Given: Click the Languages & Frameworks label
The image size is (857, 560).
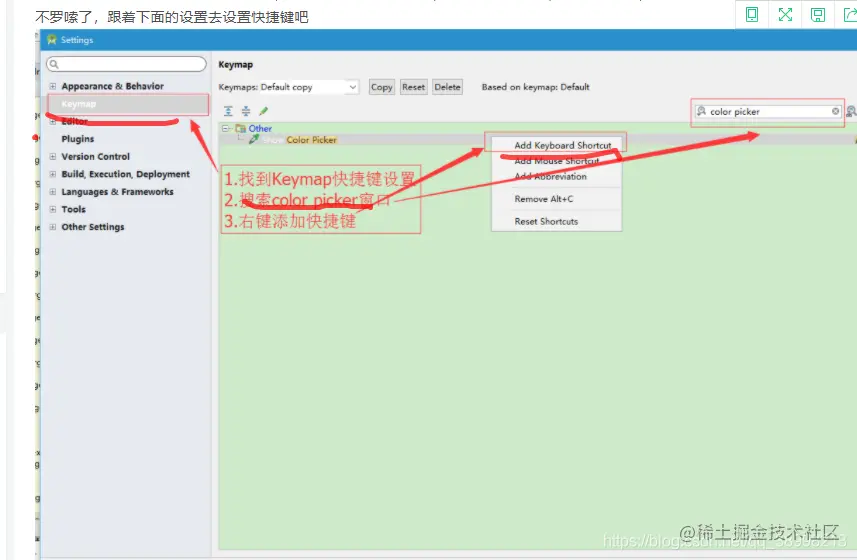Looking at the screenshot, I should pyautogui.click(x=118, y=192).
